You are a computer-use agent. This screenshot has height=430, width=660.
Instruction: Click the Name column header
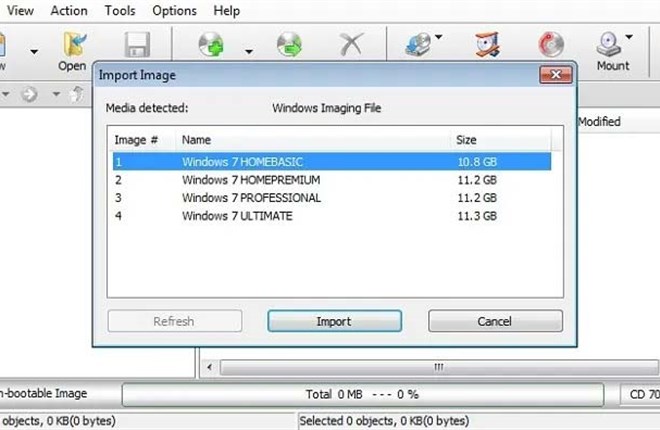pos(312,140)
